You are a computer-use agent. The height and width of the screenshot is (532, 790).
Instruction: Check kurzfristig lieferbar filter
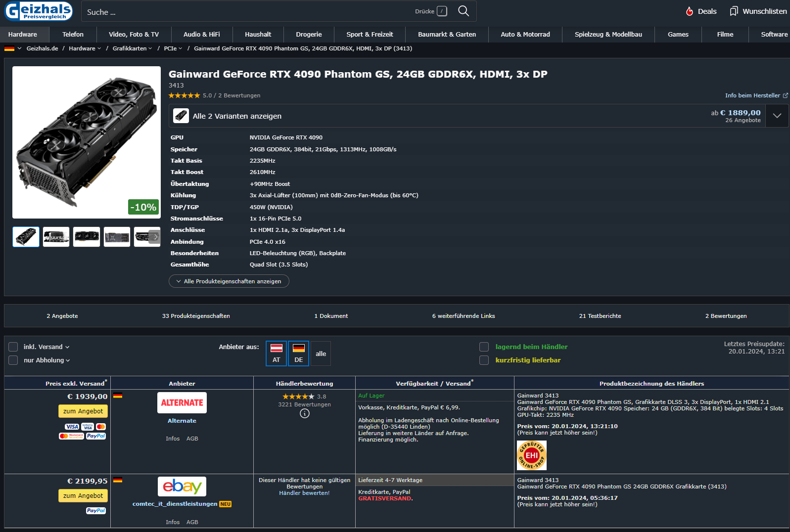click(x=484, y=360)
